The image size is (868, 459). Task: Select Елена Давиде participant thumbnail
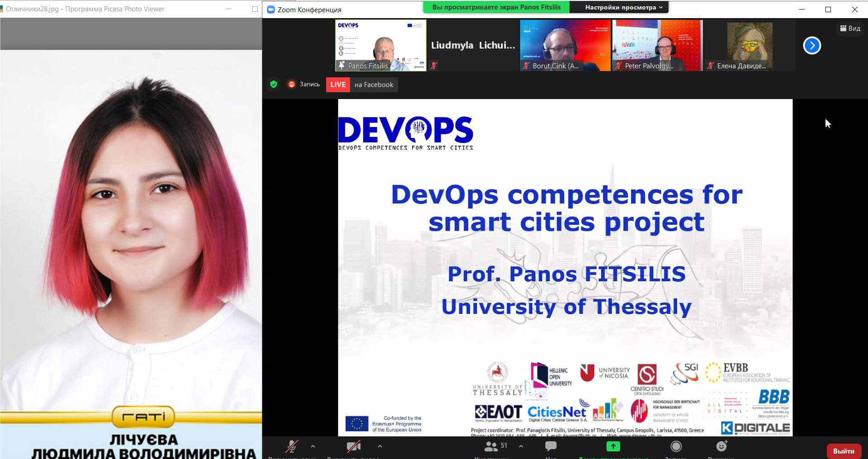tap(750, 45)
